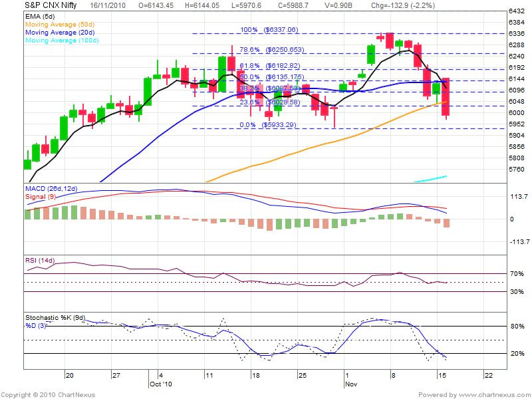Click the Moving Average (100d) legend entry
Viewport: 532px width, 399px height.
pyautogui.click(x=62, y=41)
